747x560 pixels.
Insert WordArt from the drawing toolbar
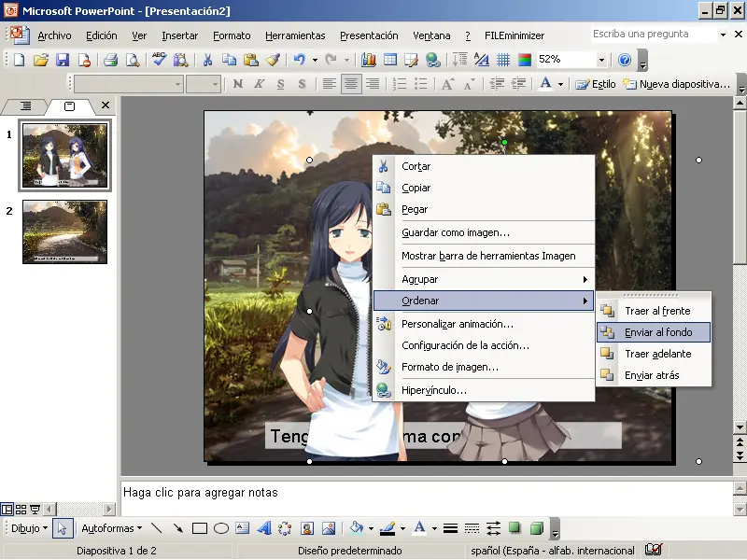click(264, 528)
